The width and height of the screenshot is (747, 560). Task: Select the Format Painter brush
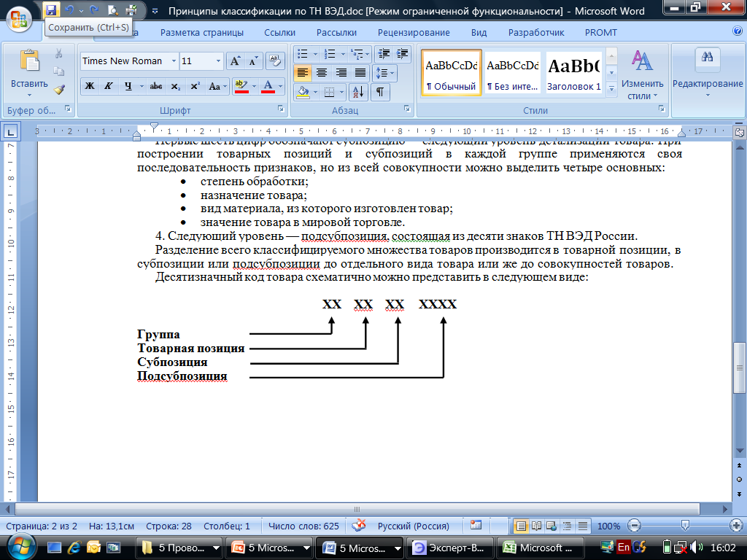pyautogui.click(x=59, y=89)
